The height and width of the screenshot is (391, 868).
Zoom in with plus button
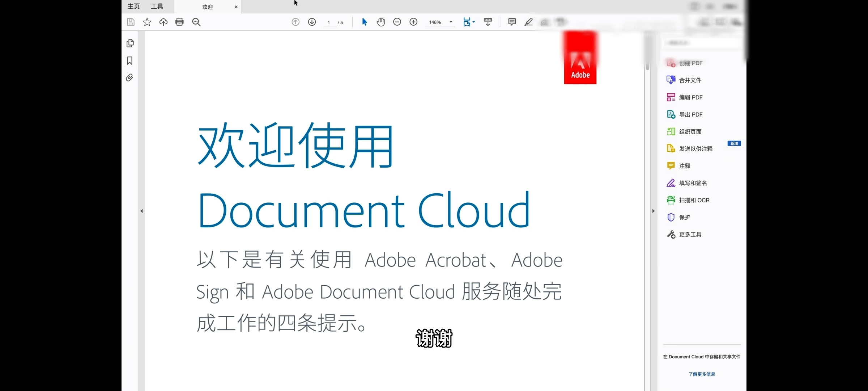413,22
